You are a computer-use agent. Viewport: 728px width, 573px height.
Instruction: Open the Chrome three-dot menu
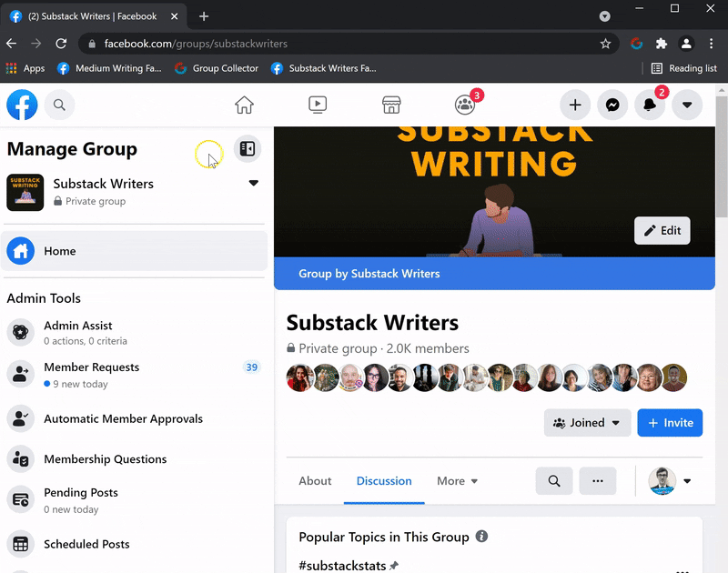(712, 44)
